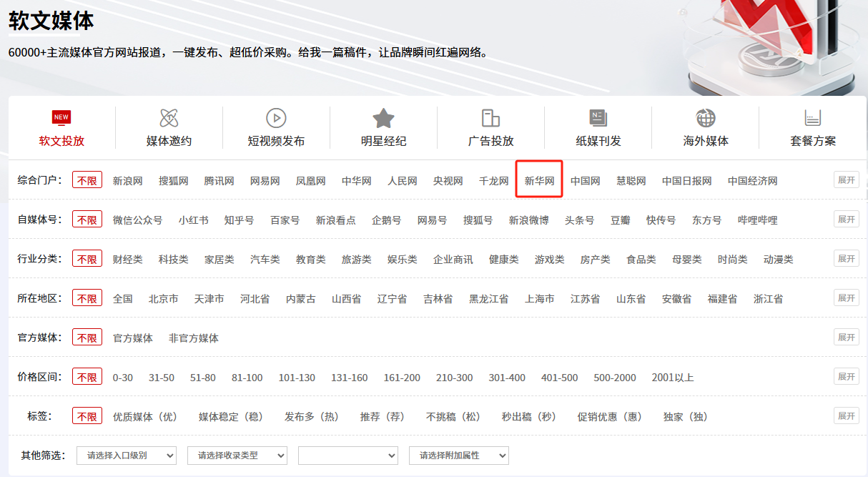Filter by 微信公众号 self-media

(x=138, y=220)
